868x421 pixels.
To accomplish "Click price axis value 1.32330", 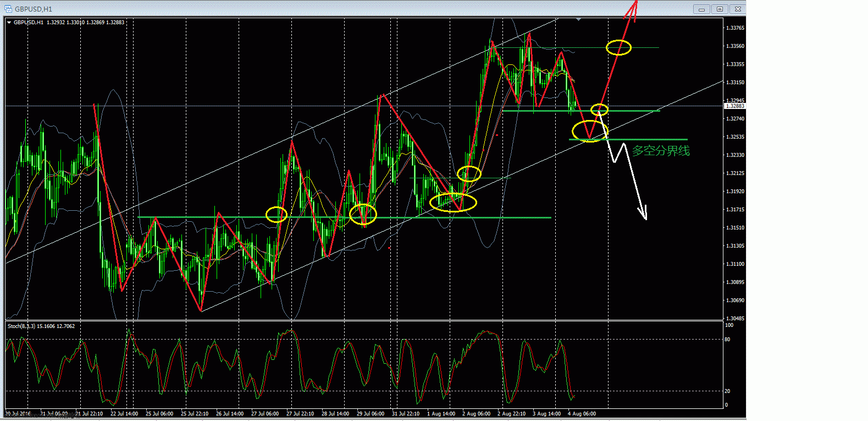I will pyautogui.click(x=735, y=155).
